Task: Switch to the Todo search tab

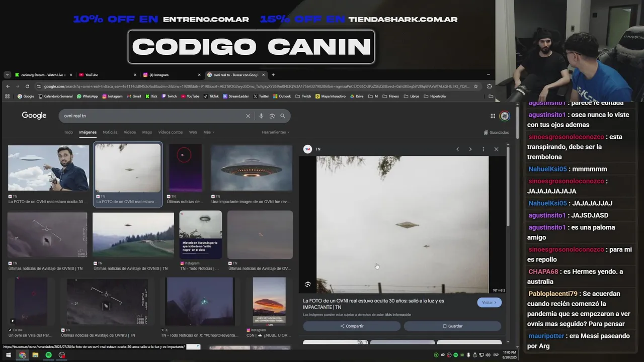Action: [x=68, y=132]
